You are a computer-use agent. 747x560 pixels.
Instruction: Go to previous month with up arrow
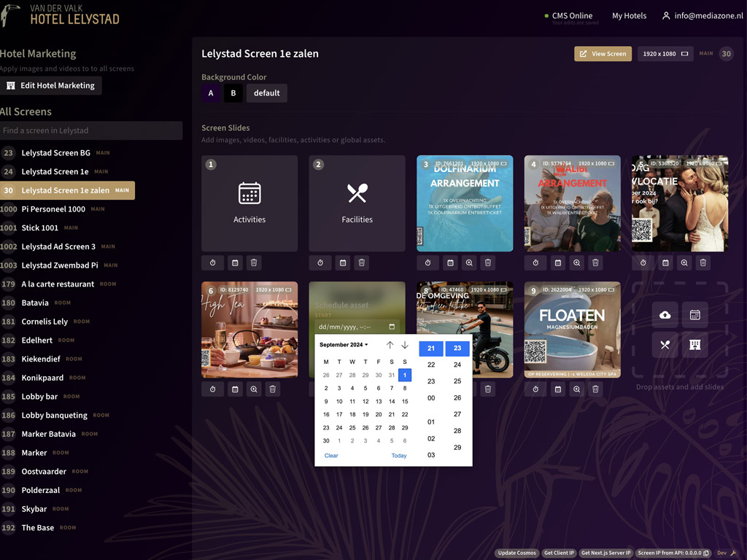point(390,345)
